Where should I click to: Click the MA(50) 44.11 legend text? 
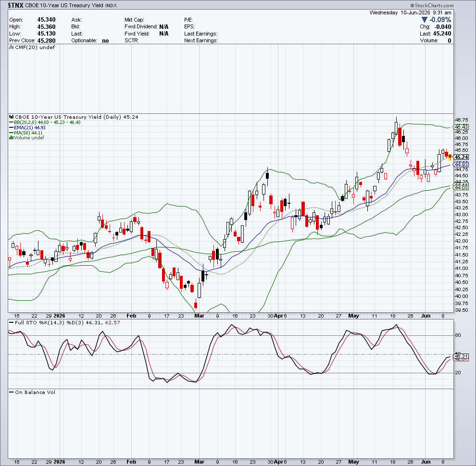[28, 133]
